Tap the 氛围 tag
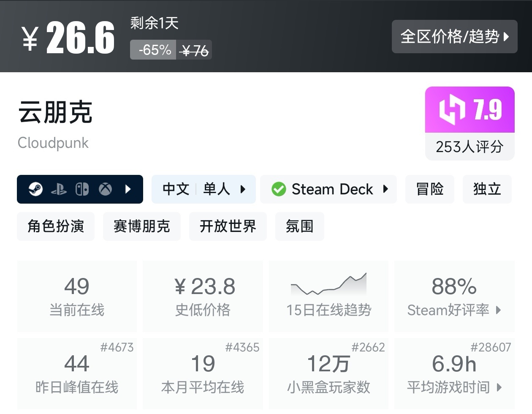Viewport: 532px width, 414px height. [299, 226]
